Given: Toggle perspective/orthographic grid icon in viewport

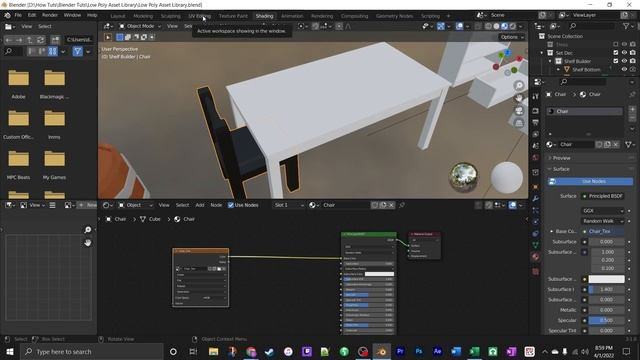Looking at the screenshot, I should pyautogui.click(x=519, y=123).
